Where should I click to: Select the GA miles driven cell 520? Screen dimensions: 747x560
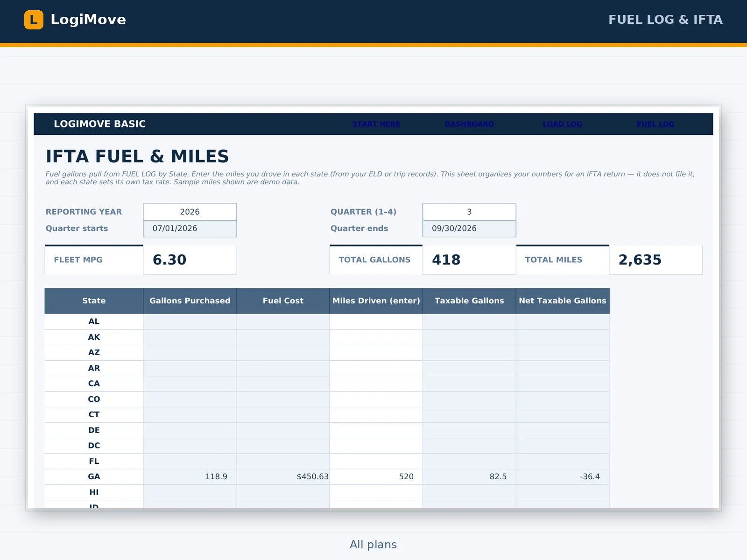pyautogui.click(x=376, y=477)
